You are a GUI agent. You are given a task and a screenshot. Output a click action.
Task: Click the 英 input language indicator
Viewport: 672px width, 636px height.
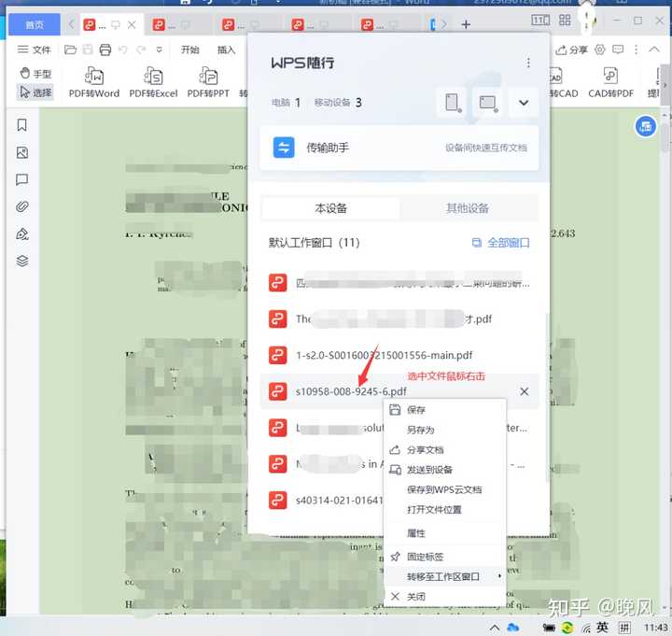click(602, 628)
